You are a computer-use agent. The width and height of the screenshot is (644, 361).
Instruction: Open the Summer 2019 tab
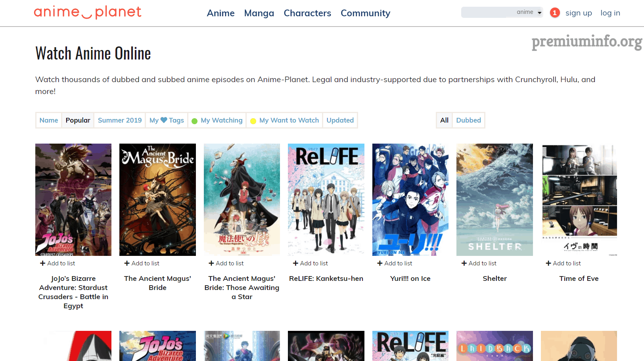click(120, 120)
